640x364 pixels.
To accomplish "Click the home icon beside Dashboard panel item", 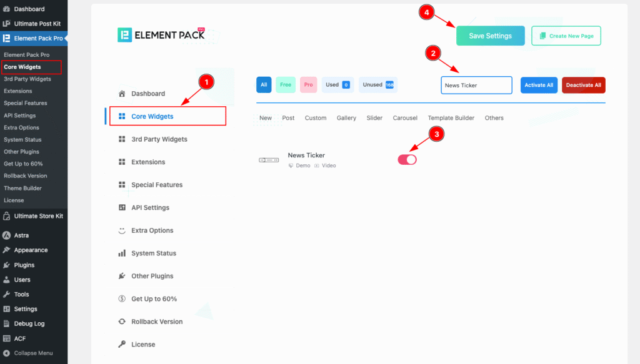I will click(x=122, y=94).
